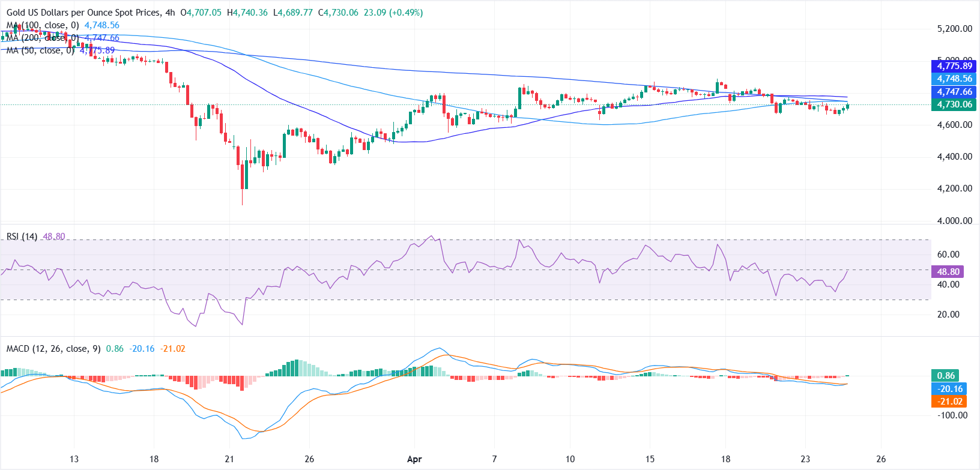Click the Gold US Dollars per Ounce chart title

click(x=83, y=12)
